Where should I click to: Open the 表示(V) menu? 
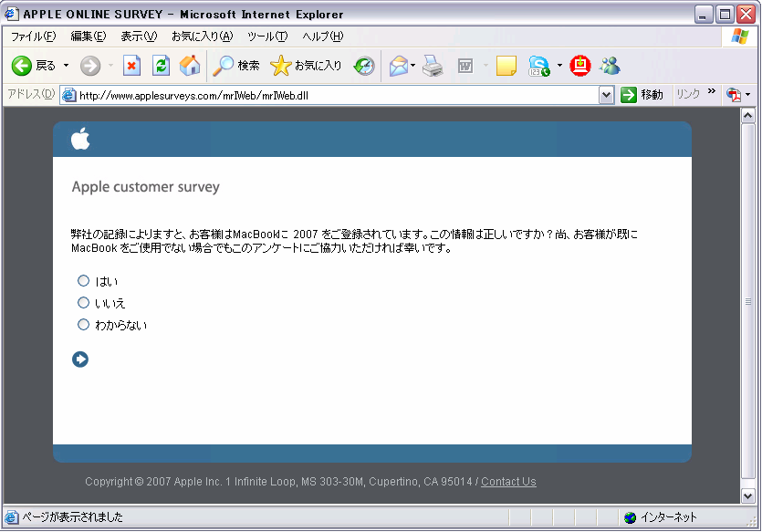click(139, 37)
